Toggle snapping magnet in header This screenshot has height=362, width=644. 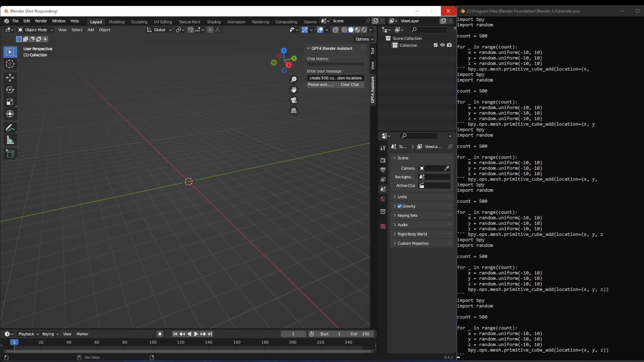[x=191, y=30]
